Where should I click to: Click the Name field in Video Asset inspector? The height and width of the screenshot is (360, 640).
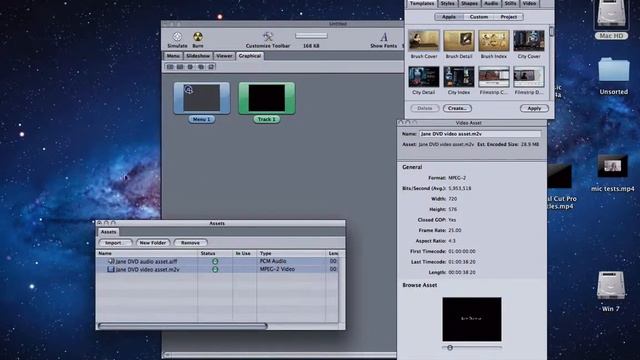coord(480,134)
